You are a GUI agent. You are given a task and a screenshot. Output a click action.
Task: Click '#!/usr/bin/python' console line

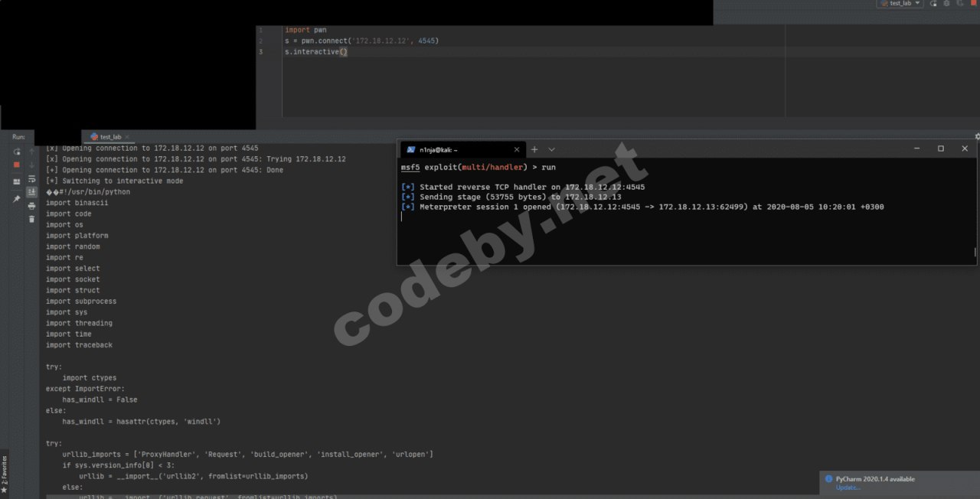click(88, 191)
